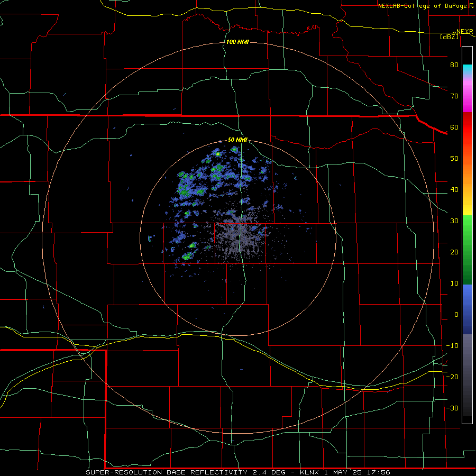This screenshot has height=476, width=476.
Task: Click the -10 value on dBZ scale
Action: [x=452, y=346]
